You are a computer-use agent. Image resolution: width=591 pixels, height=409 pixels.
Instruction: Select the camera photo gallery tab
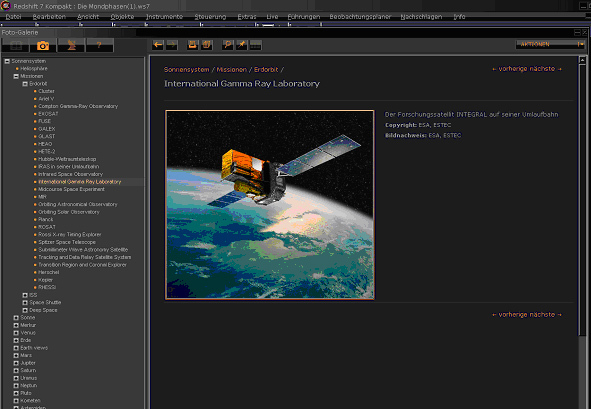[x=43, y=46]
